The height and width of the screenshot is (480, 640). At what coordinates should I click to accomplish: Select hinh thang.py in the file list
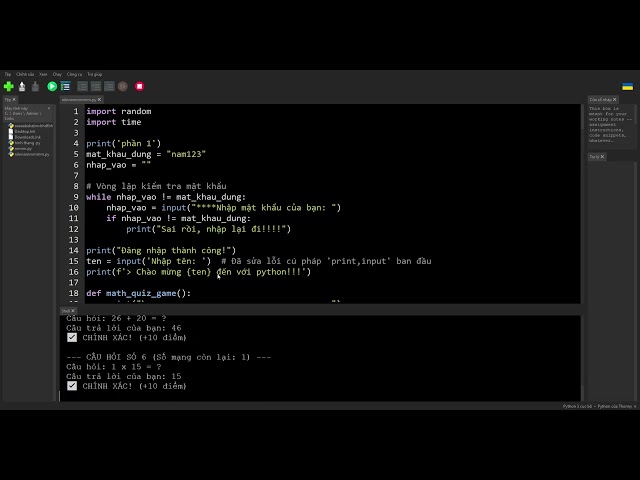[x=27, y=143]
